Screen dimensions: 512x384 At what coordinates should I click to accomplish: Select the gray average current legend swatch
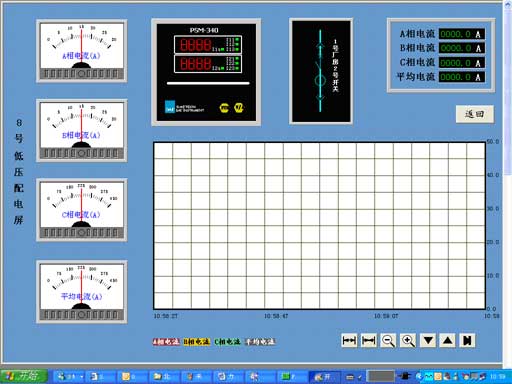click(260, 342)
